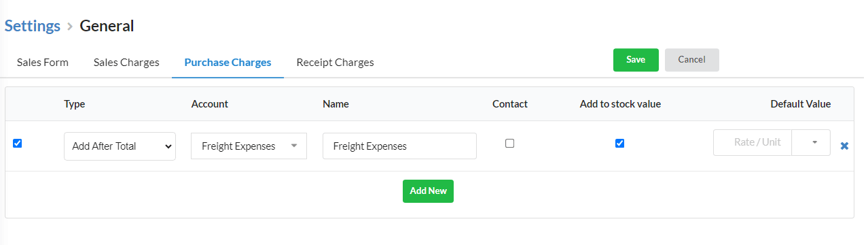Viewport: 868px width, 245px height.
Task: Navigate back to Settings breadcrumb link
Action: [33, 26]
